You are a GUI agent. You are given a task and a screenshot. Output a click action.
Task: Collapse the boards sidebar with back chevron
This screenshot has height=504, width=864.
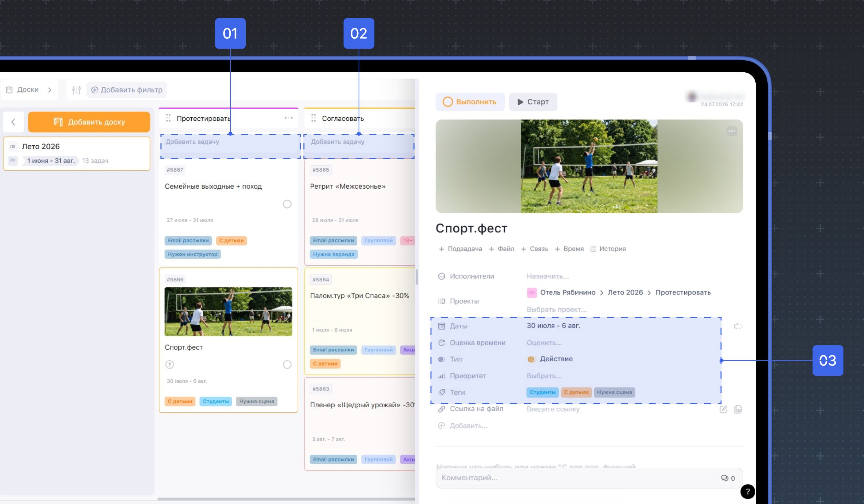click(13, 122)
